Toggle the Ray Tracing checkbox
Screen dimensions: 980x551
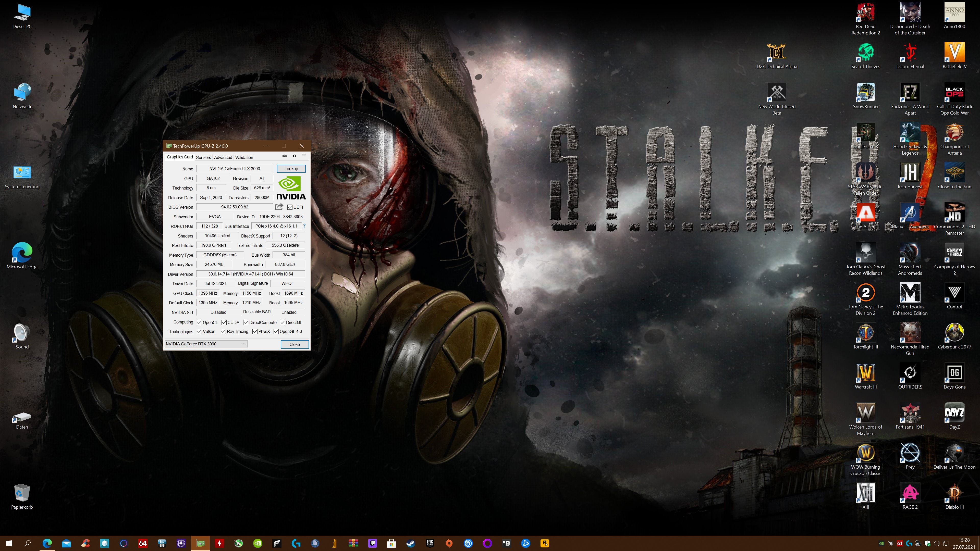(223, 331)
